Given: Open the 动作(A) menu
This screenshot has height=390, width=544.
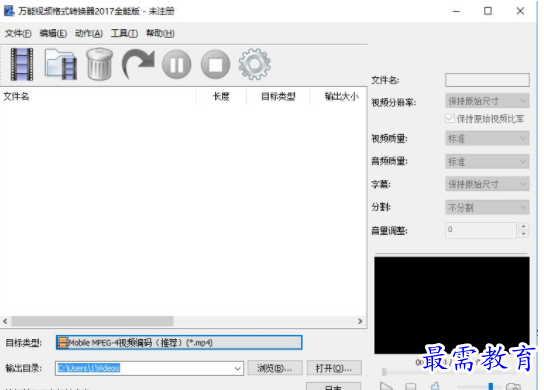Looking at the screenshot, I should (x=89, y=33).
